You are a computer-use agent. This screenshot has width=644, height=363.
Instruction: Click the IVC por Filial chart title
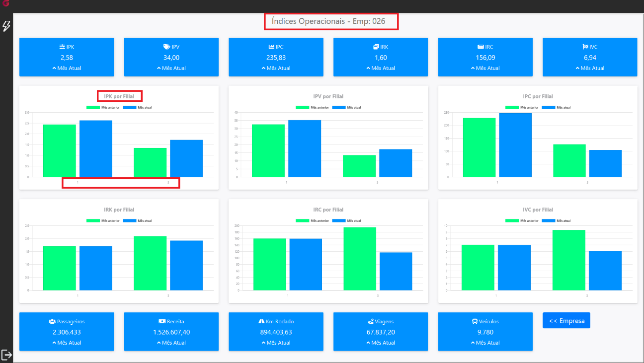[x=538, y=210]
